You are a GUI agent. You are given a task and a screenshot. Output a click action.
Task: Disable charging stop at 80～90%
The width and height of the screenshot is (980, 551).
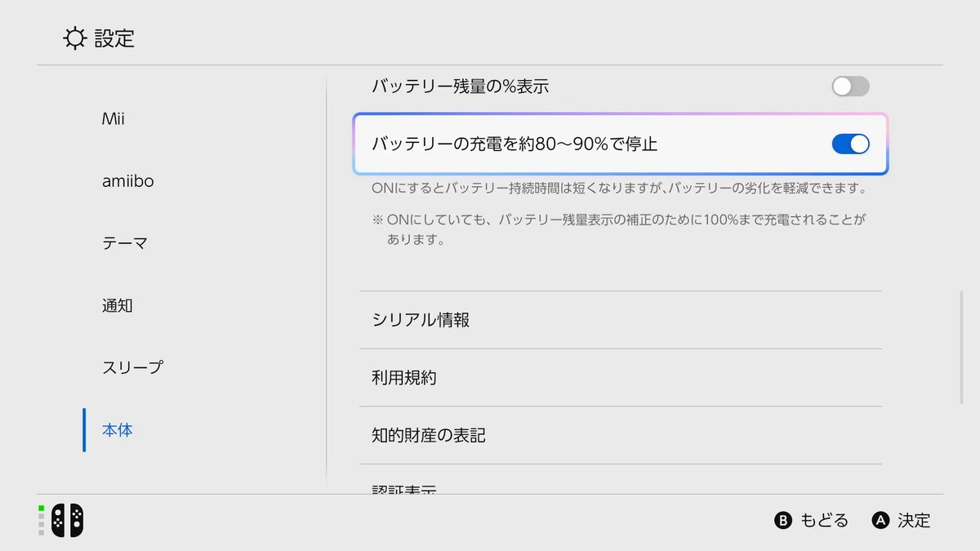tap(849, 144)
